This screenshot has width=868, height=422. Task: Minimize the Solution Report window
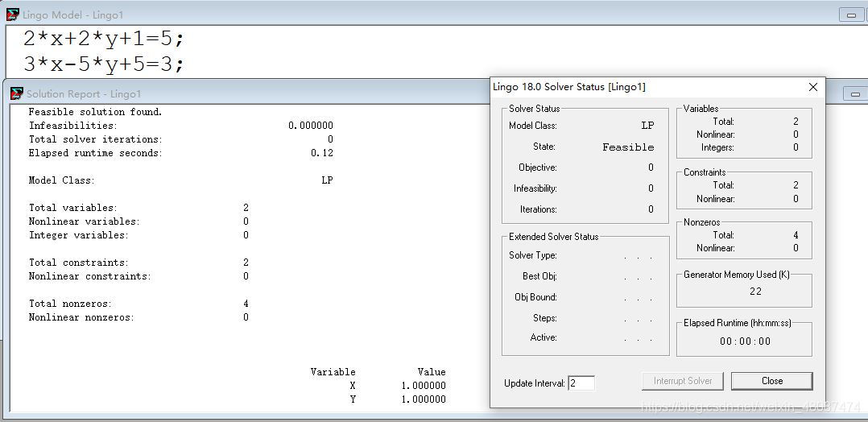click(x=855, y=94)
